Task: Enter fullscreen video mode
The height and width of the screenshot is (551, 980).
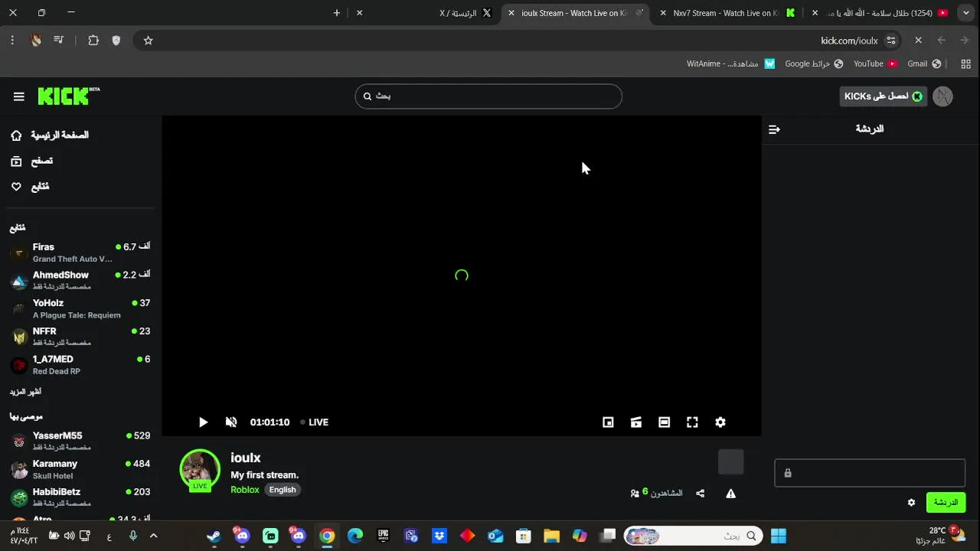Action: (692, 422)
